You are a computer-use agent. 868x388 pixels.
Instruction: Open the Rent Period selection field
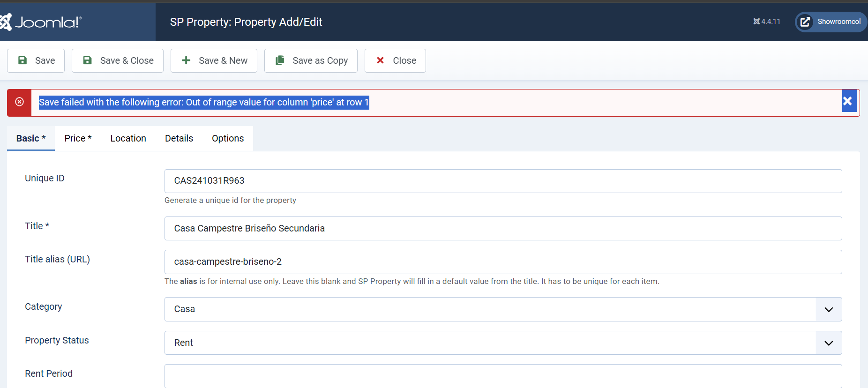pos(503,376)
